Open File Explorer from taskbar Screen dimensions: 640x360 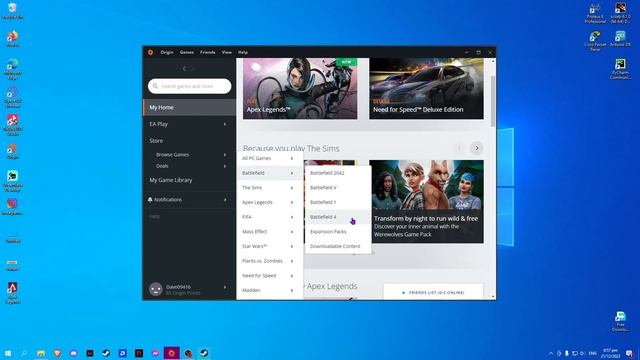pyautogui.click(x=41, y=353)
